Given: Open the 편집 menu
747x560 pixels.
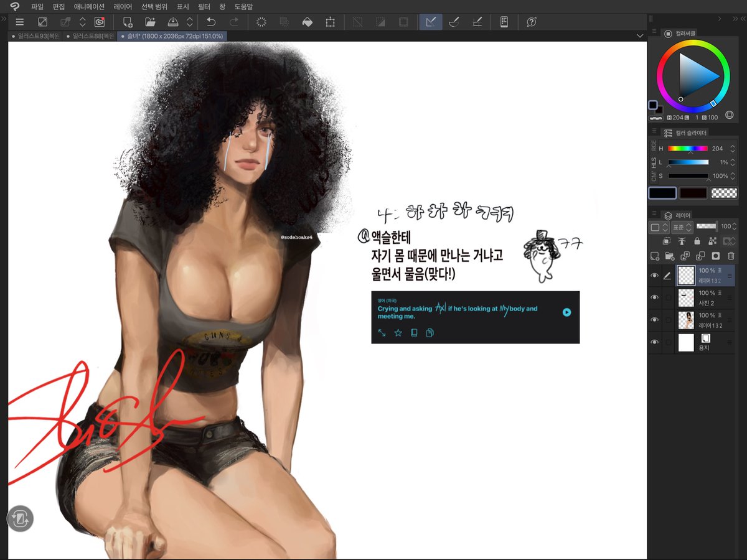Looking at the screenshot, I should (59, 6).
